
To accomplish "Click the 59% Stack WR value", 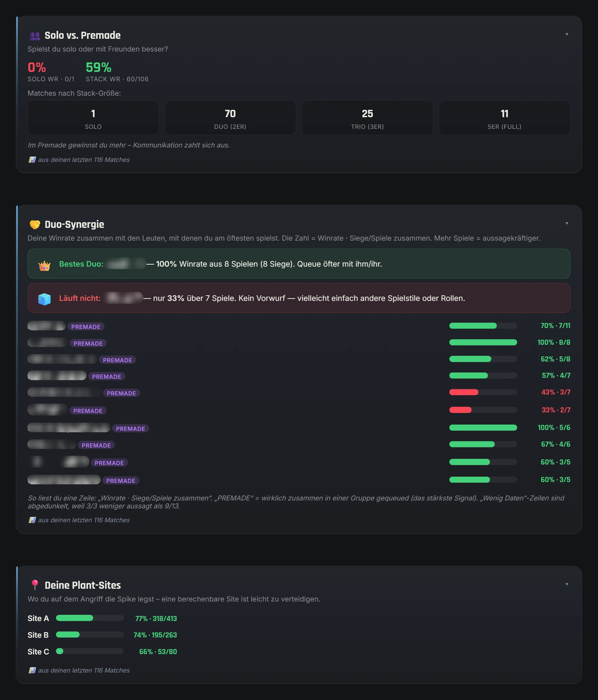I will pyautogui.click(x=99, y=67).
